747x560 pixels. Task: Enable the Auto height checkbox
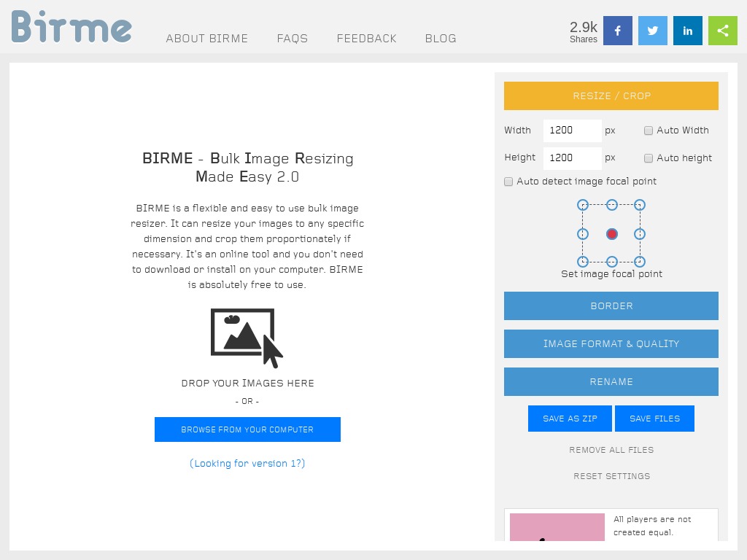tap(648, 158)
